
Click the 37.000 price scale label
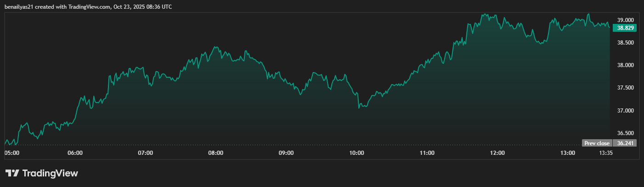pyautogui.click(x=625, y=111)
